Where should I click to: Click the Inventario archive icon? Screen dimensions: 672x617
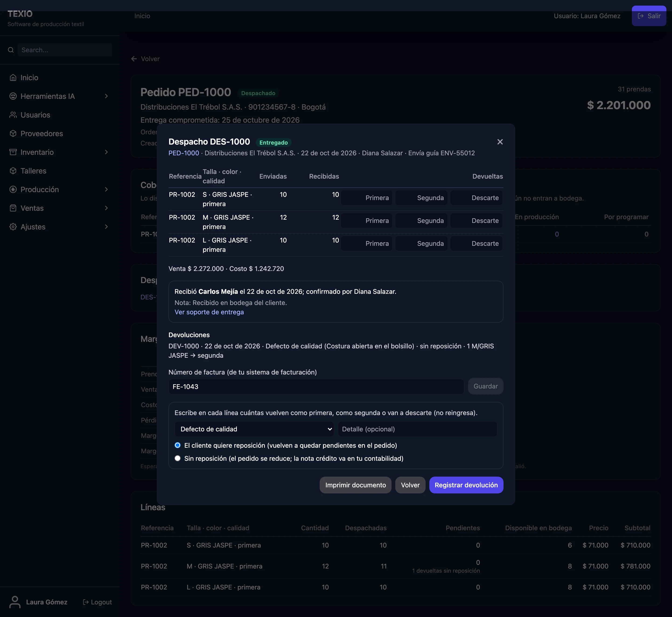[13, 152]
